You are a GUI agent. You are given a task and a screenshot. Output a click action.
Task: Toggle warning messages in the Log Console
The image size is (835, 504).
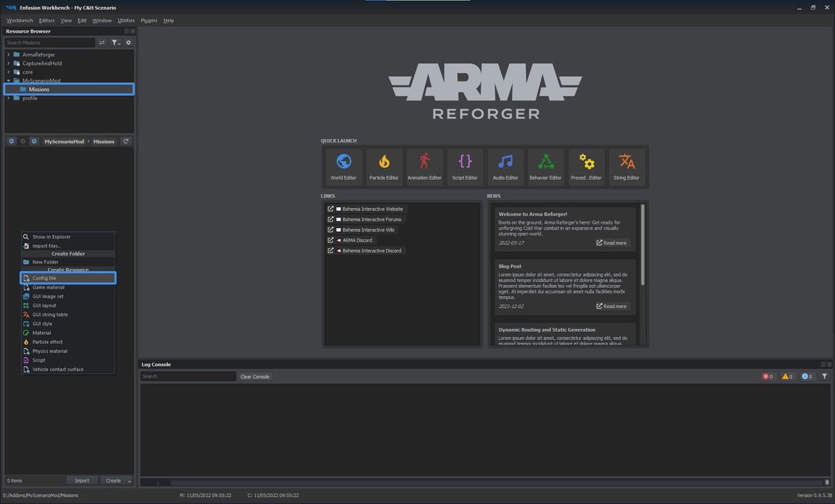[x=788, y=376]
